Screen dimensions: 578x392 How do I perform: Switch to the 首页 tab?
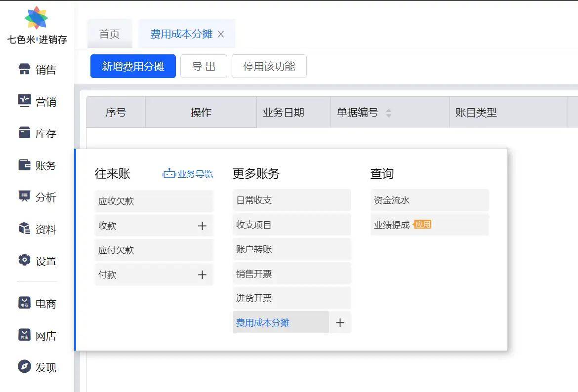pos(109,34)
